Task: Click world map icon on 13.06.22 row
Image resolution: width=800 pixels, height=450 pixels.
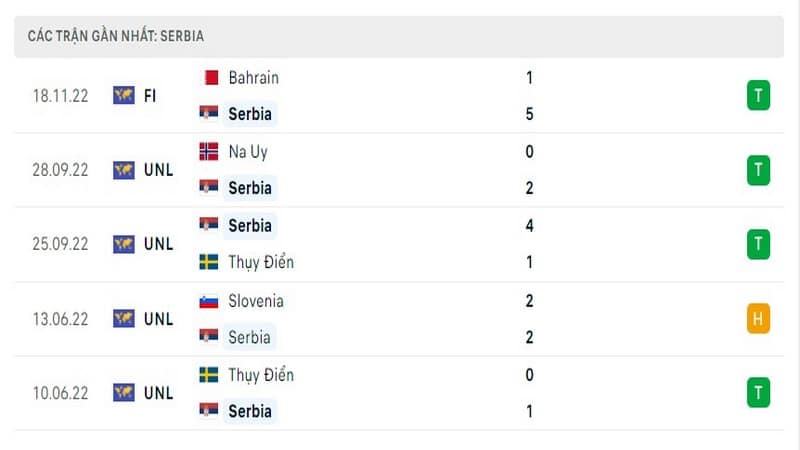Action: 124,318
